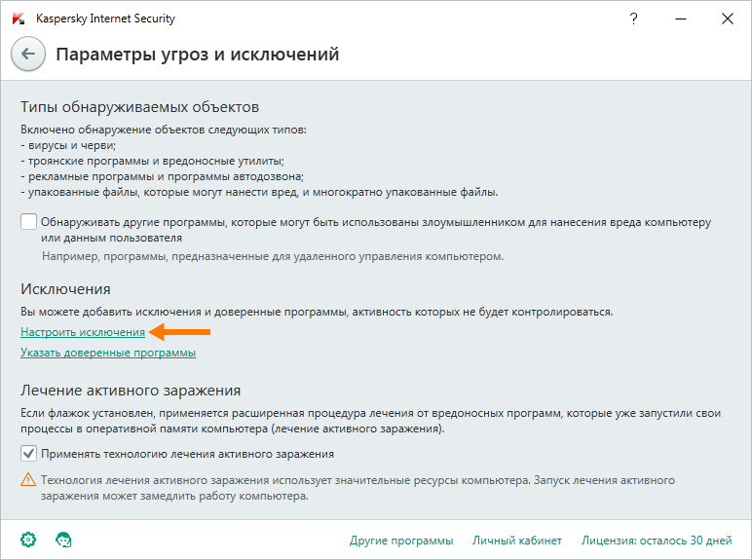Close the Kaspersky window
Image resolution: width=752 pixels, height=560 pixels.
tap(727, 19)
